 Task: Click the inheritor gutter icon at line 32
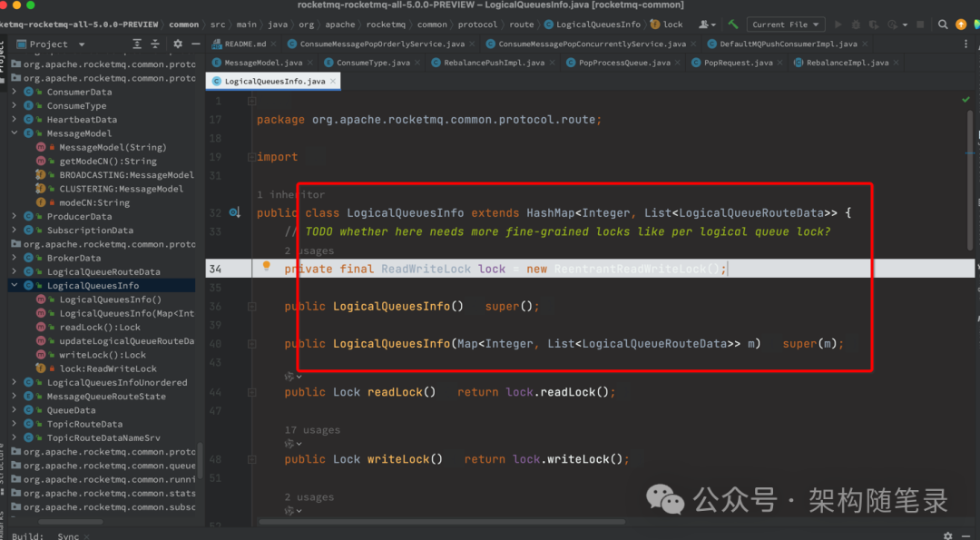click(235, 212)
